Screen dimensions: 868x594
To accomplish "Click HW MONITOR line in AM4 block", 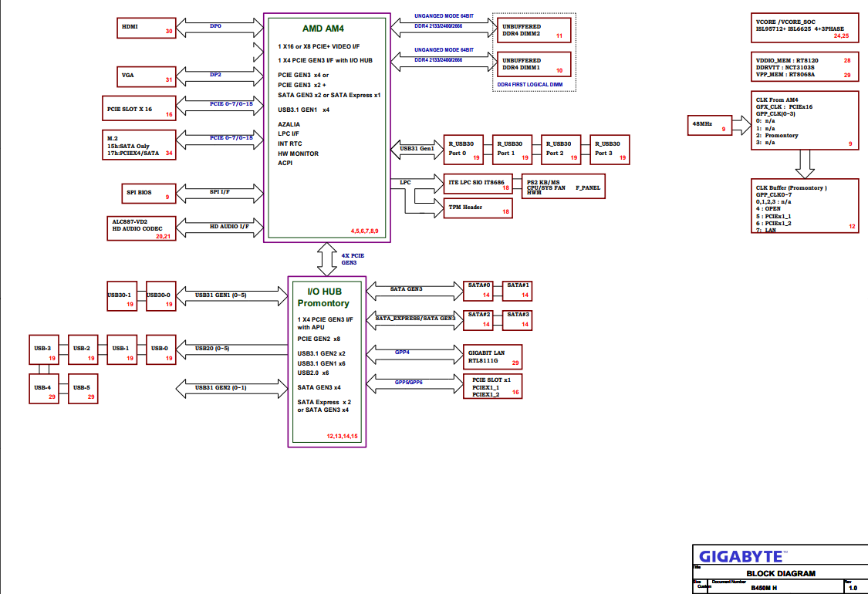I will click(298, 154).
